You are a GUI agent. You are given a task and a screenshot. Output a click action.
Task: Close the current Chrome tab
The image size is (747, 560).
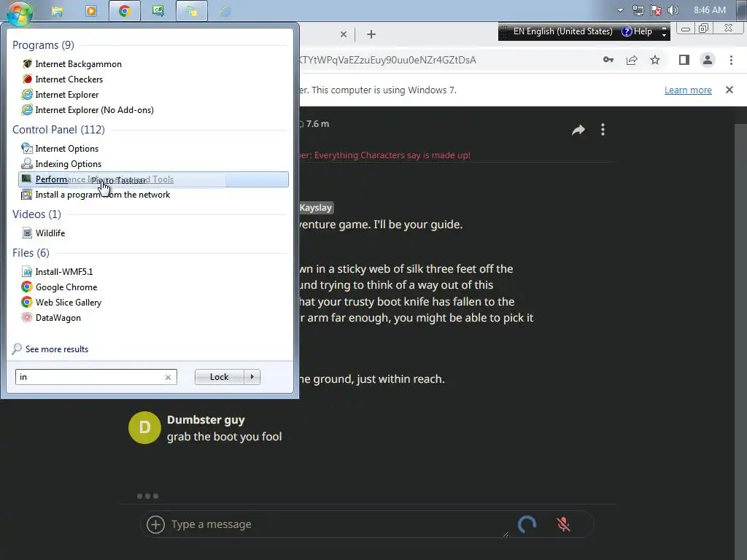(x=344, y=34)
